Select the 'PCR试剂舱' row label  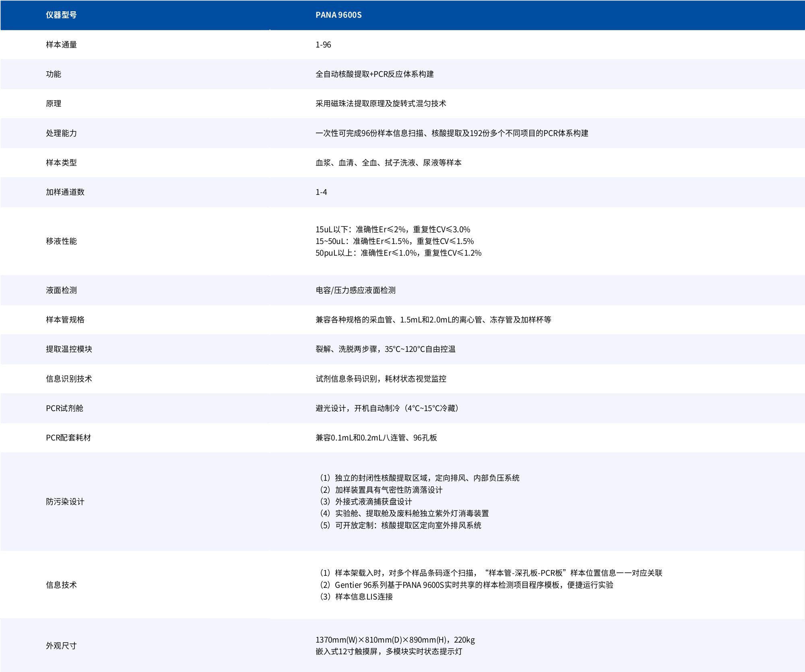[x=64, y=408]
